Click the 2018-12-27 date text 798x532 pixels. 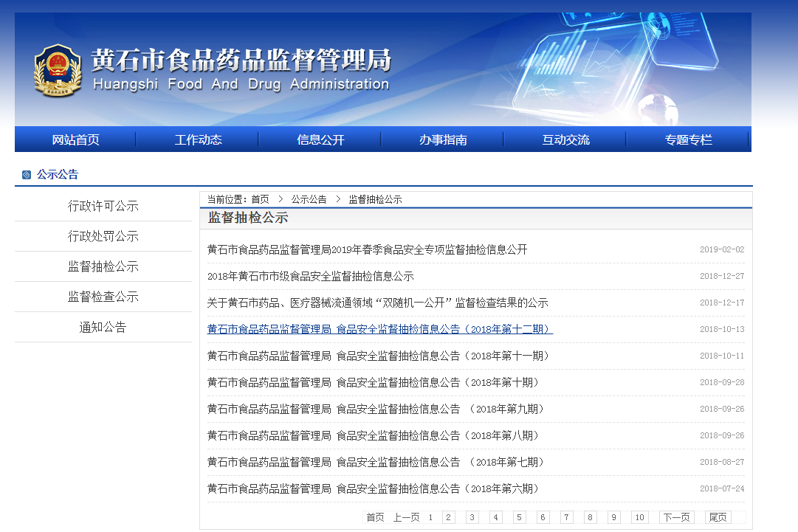tap(722, 276)
